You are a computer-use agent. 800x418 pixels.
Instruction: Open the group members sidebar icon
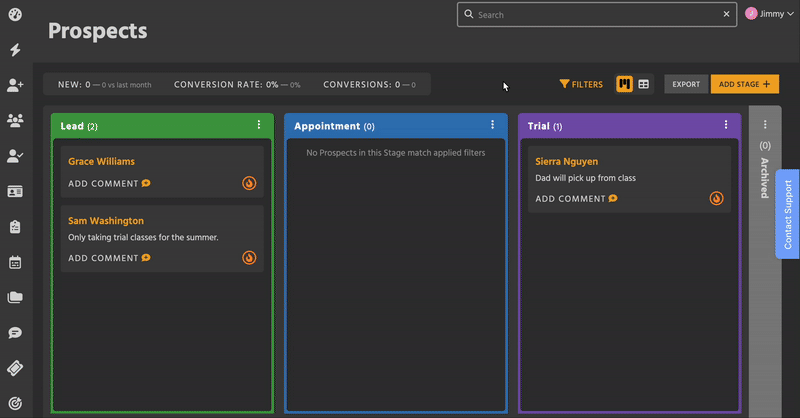tap(15, 121)
